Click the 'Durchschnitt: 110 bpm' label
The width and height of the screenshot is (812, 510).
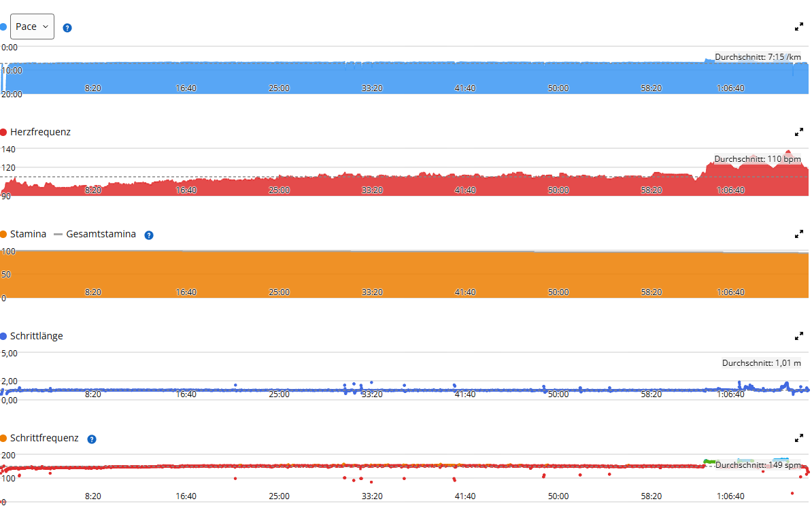758,159
